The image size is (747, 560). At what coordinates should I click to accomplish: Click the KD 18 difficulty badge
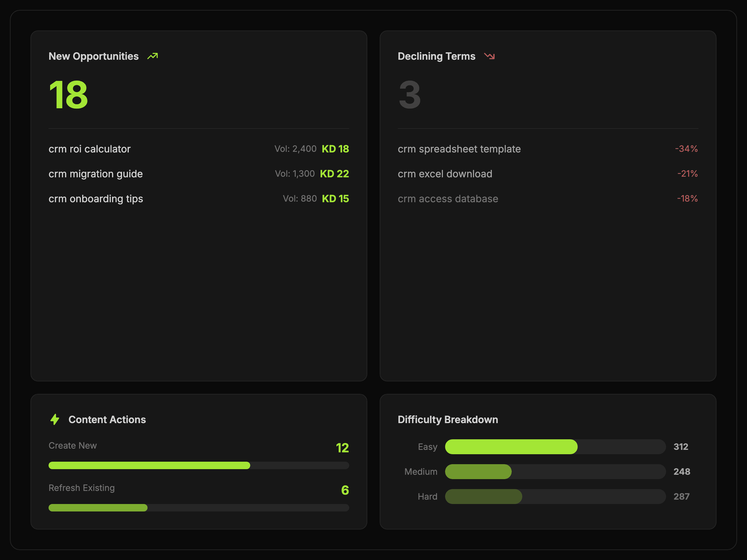tap(335, 149)
